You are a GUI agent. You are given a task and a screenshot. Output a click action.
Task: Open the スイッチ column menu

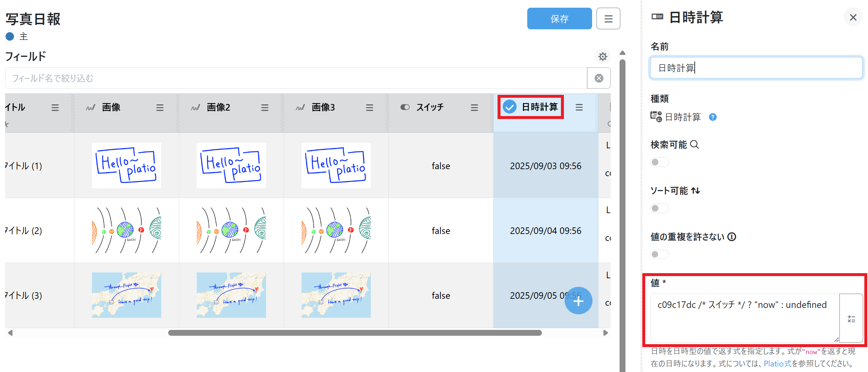(x=474, y=108)
